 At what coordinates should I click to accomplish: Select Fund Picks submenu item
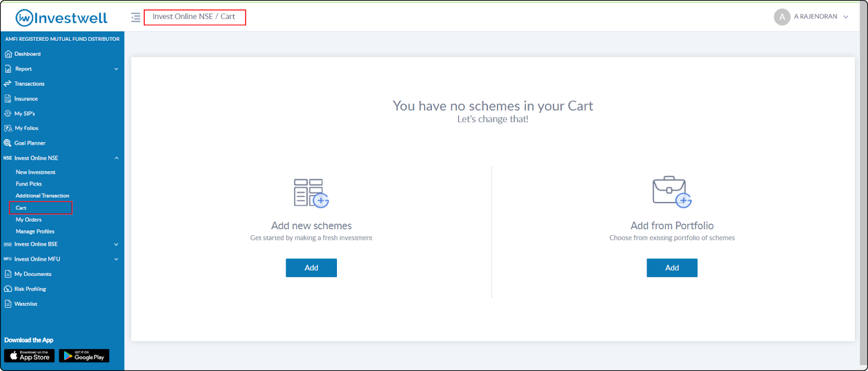pyautogui.click(x=29, y=184)
